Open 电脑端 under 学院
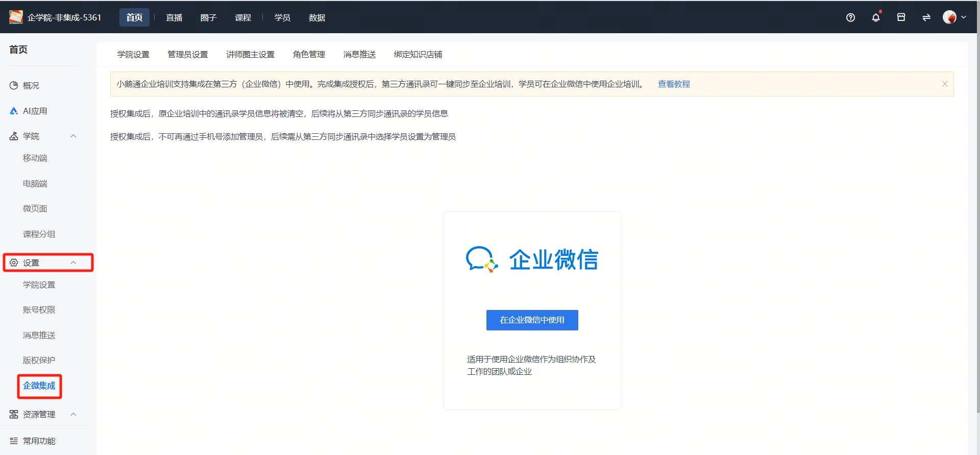This screenshot has width=980, height=455. coord(35,183)
